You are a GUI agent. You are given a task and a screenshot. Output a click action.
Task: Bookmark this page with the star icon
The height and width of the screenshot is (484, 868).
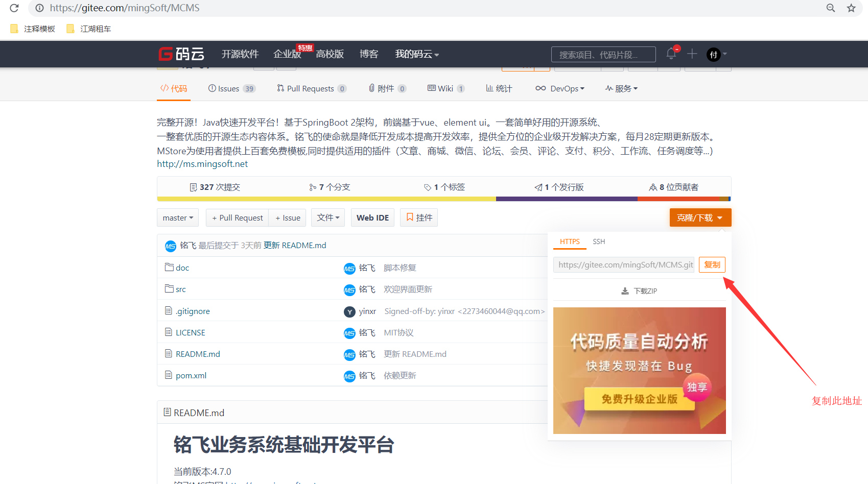pyautogui.click(x=851, y=8)
